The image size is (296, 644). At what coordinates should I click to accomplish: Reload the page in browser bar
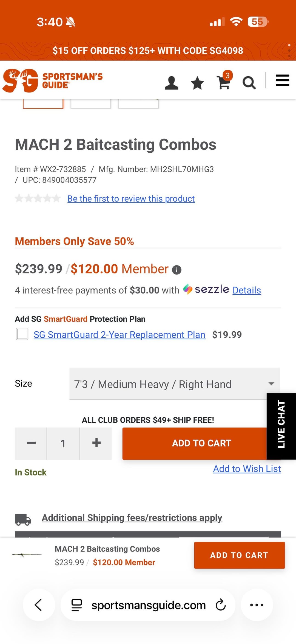pos(220,605)
